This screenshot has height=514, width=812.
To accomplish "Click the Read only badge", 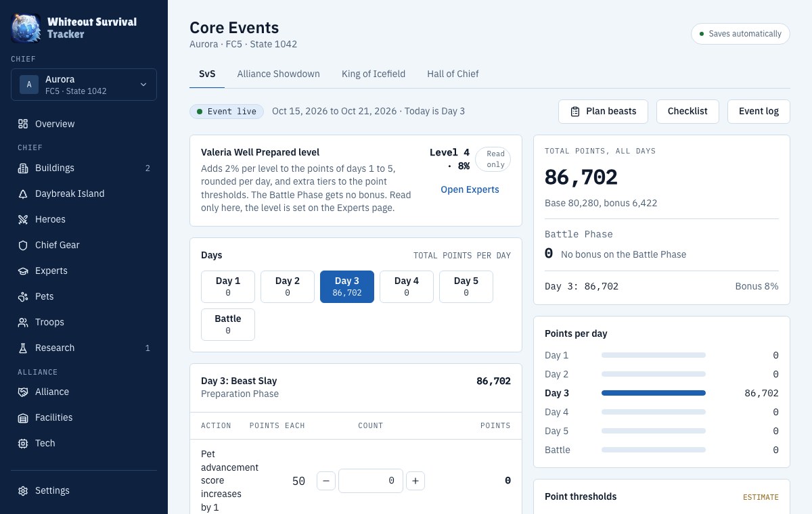I will coord(493,160).
